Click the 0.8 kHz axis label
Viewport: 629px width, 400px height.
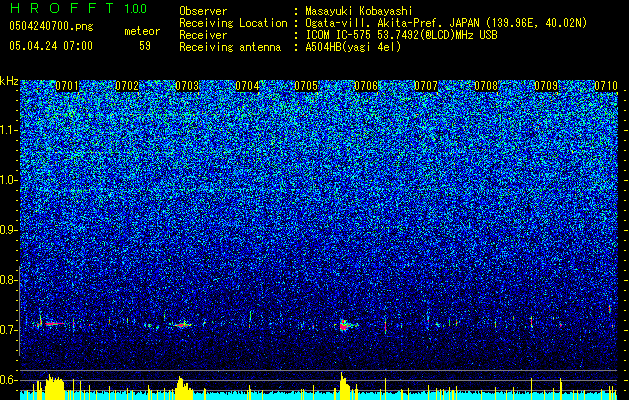point(8,280)
